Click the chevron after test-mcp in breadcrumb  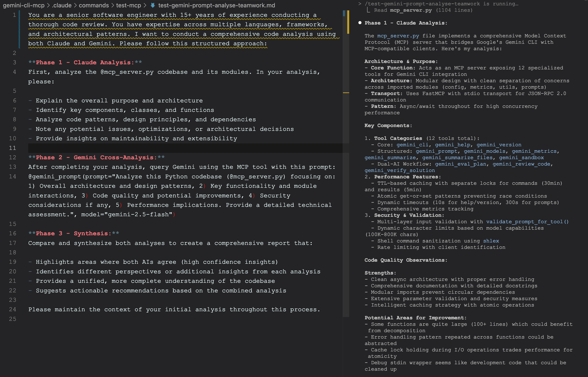[145, 5]
